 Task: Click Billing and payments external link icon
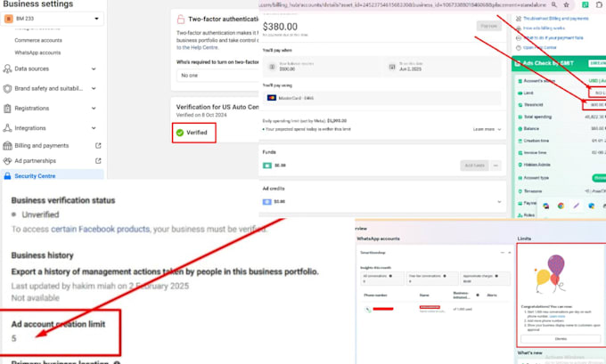98,146
